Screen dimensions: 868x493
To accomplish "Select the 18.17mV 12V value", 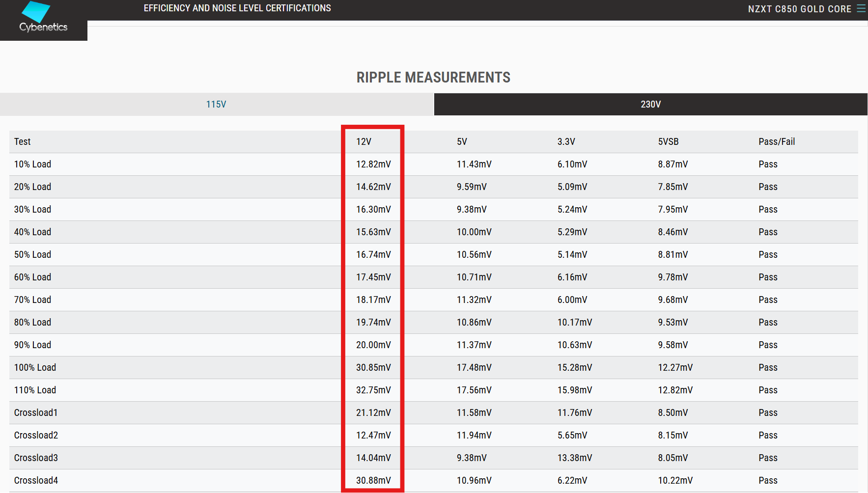I will (373, 300).
